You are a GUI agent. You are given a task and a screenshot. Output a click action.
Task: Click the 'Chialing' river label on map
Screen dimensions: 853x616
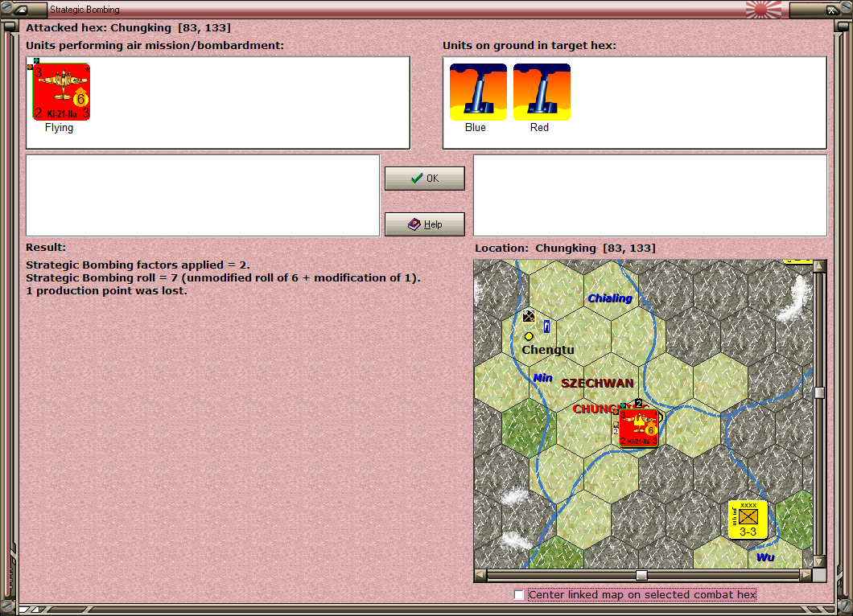pyautogui.click(x=610, y=298)
